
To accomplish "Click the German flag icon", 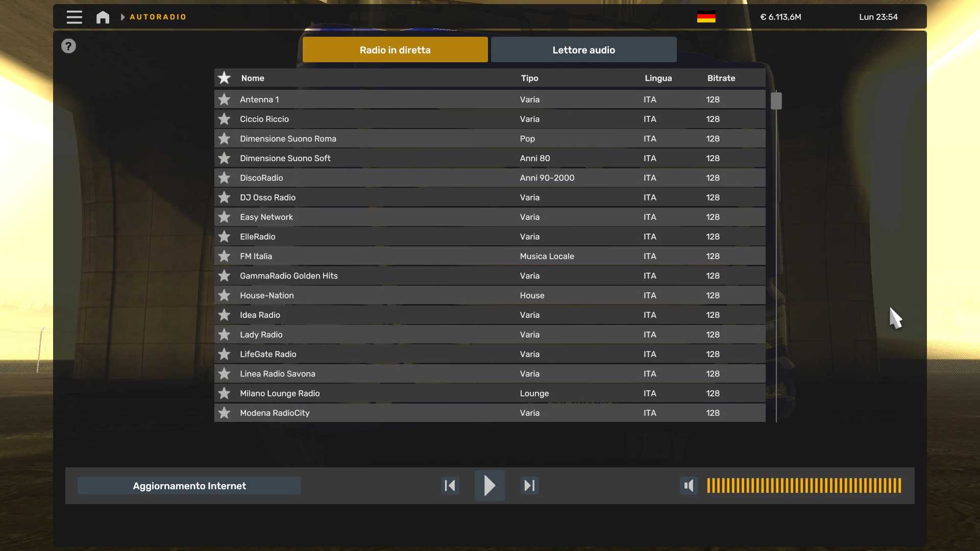I will pyautogui.click(x=706, y=17).
